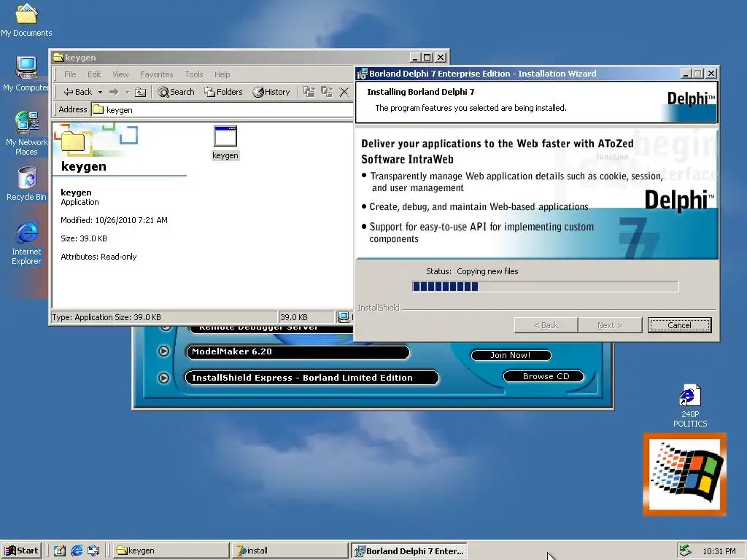Minimize the Delphi Installation Wizard window

686,74
